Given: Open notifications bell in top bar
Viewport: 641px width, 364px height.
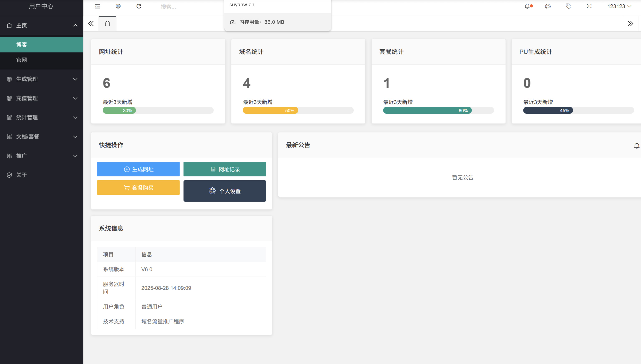Looking at the screenshot, I should [527, 6].
